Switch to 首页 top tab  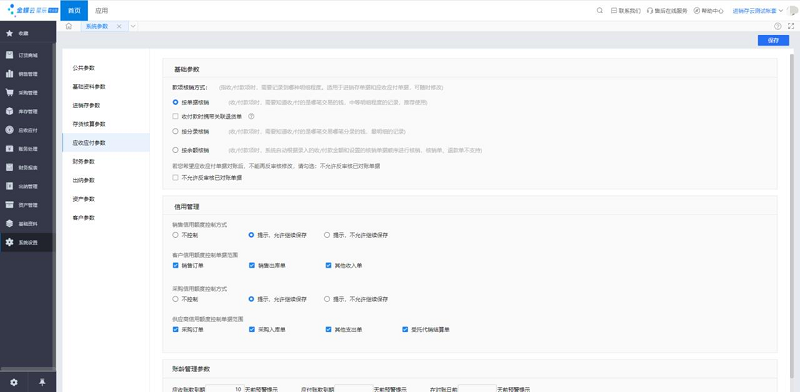74,11
